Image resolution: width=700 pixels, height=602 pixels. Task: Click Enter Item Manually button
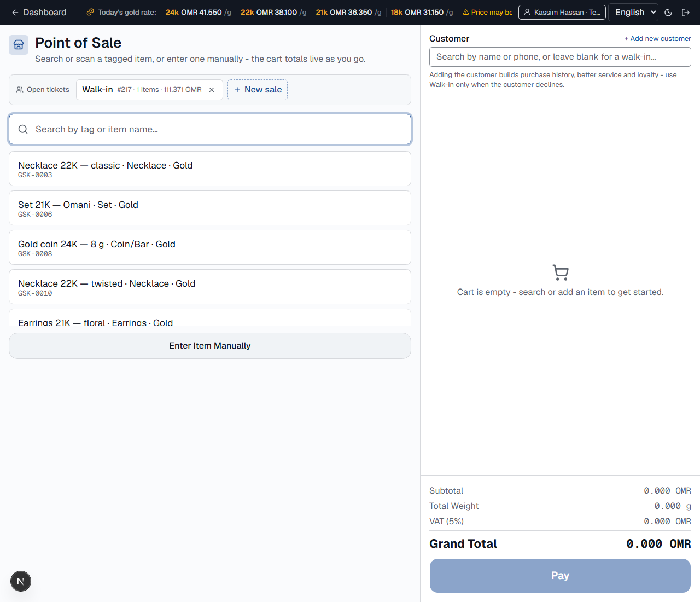210,346
